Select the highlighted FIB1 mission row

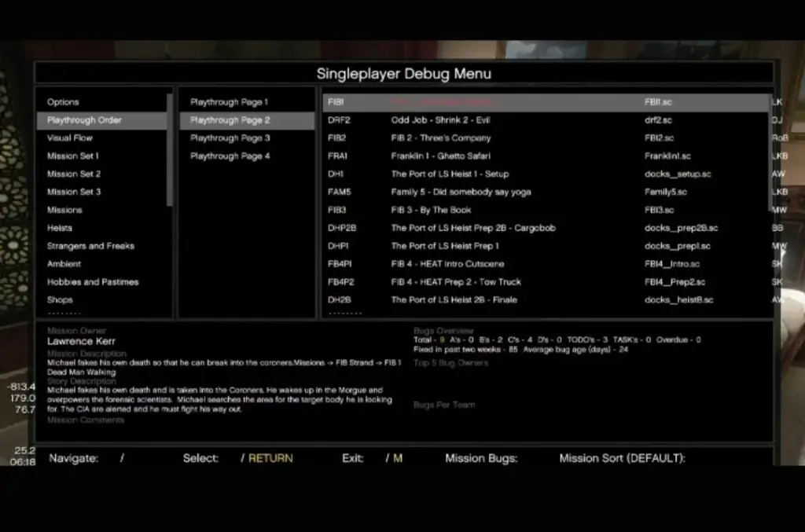point(546,102)
